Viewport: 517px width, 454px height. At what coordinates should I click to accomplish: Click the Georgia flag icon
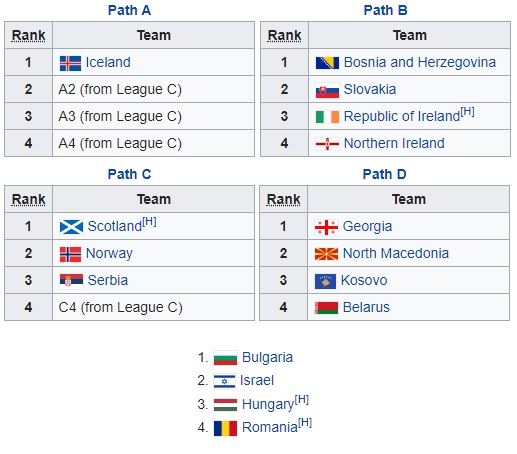(x=326, y=227)
